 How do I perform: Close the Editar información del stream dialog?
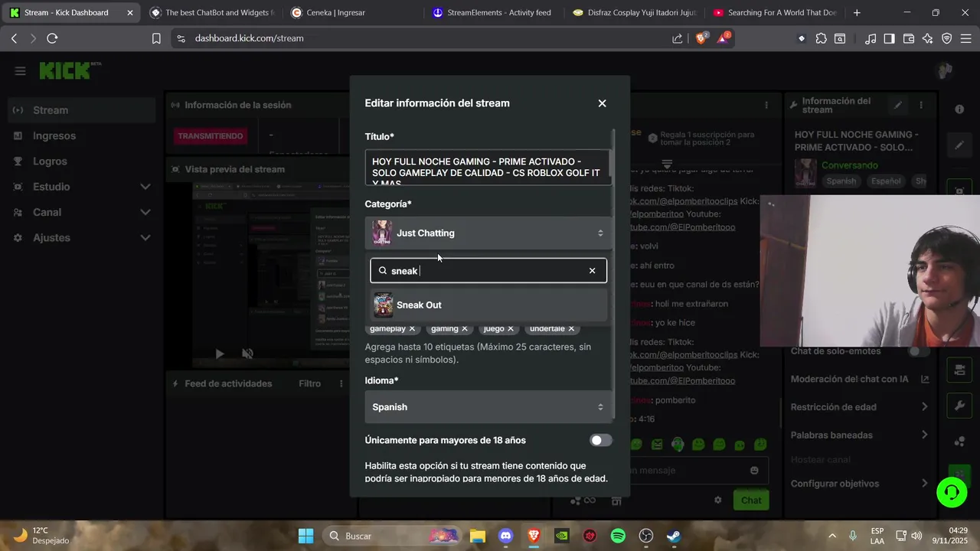coord(602,103)
